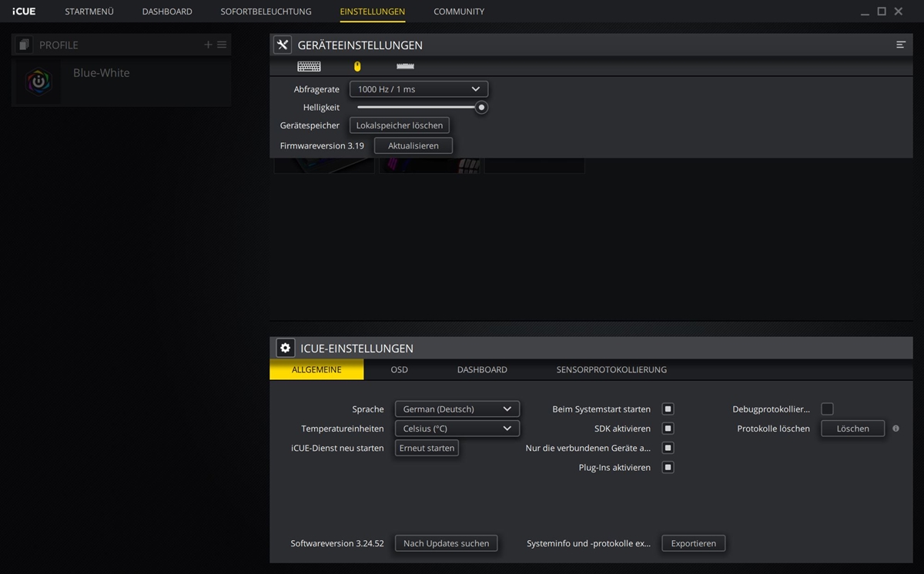Open the profile list menu icon
Viewport: 924px width, 574px height.
point(222,45)
